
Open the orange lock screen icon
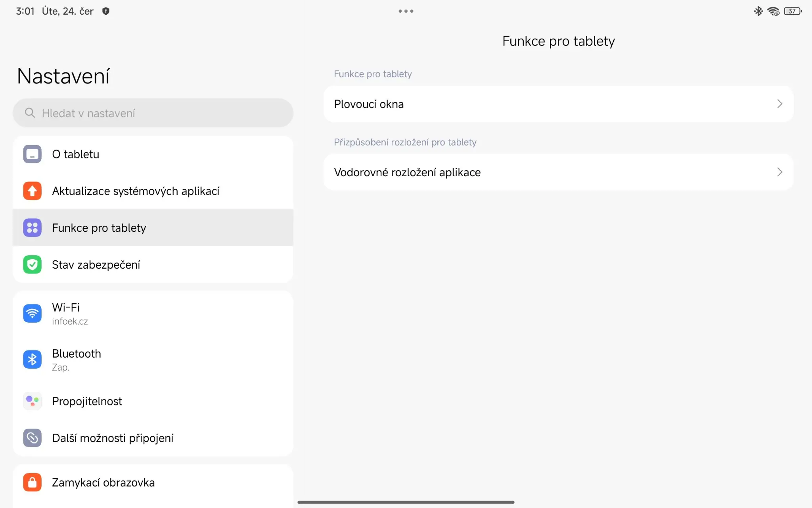[32, 482]
